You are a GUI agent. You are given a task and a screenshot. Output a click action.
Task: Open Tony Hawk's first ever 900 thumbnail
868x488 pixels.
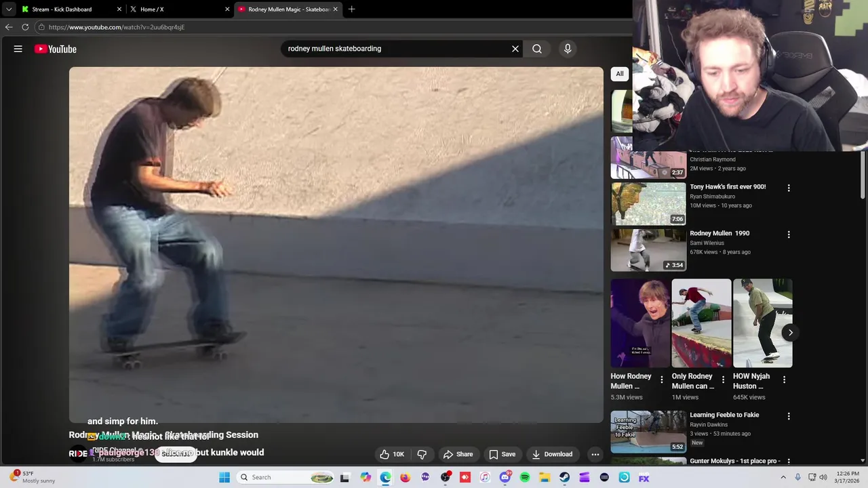pyautogui.click(x=648, y=204)
